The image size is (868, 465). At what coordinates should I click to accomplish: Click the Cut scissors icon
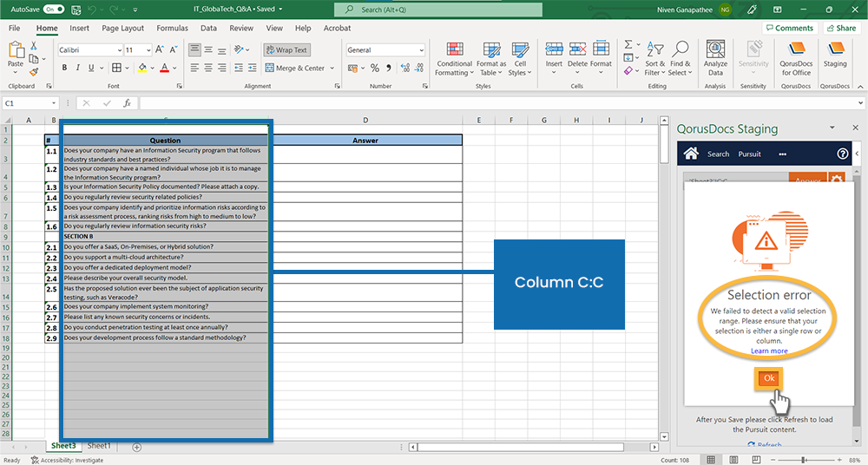tap(34, 46)
